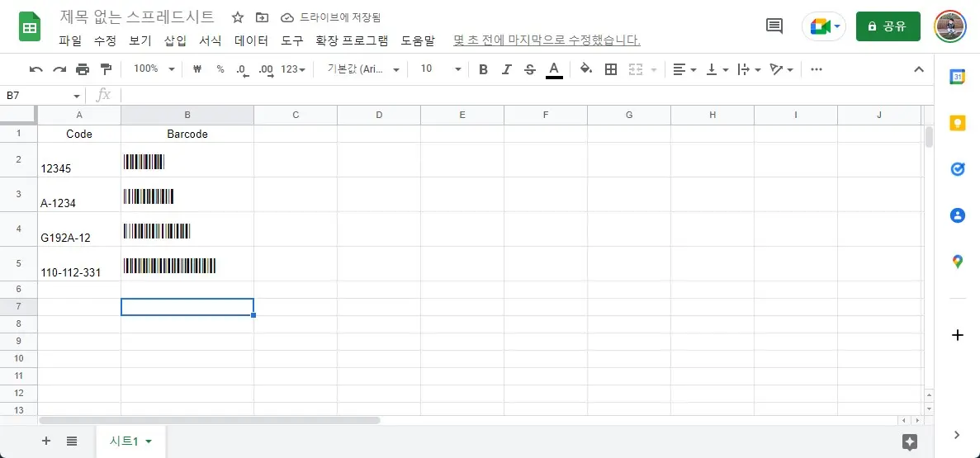This screenshot has height=458, width=980.
Task: Open the 데이터 menu
Action: pos(251,40)
